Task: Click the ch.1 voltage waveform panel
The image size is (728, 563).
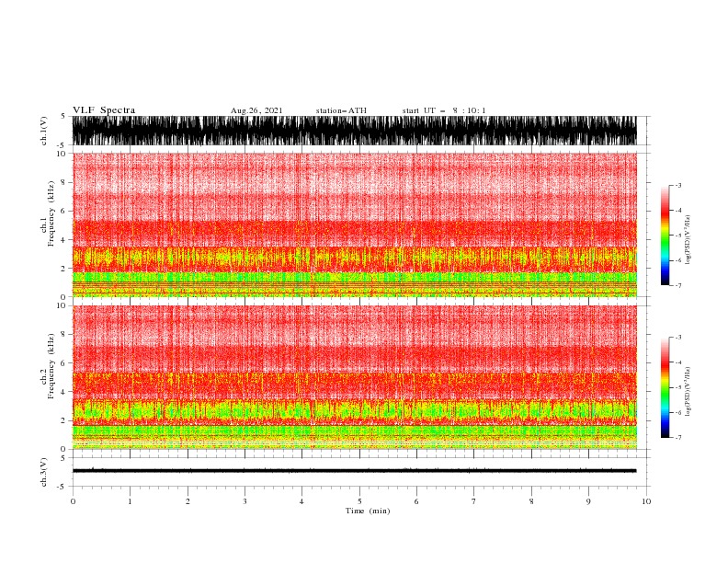Action: 354,131
